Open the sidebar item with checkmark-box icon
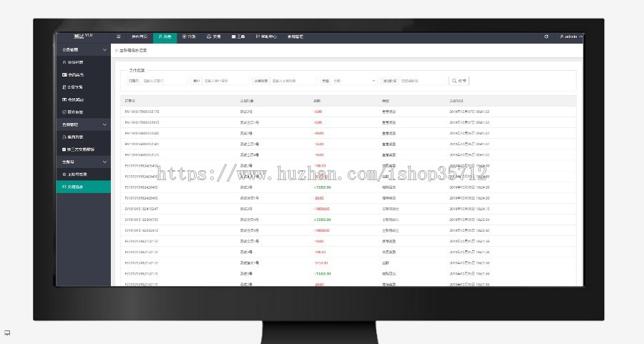This screenshot has height=344, width=644. tap(84, 112)
